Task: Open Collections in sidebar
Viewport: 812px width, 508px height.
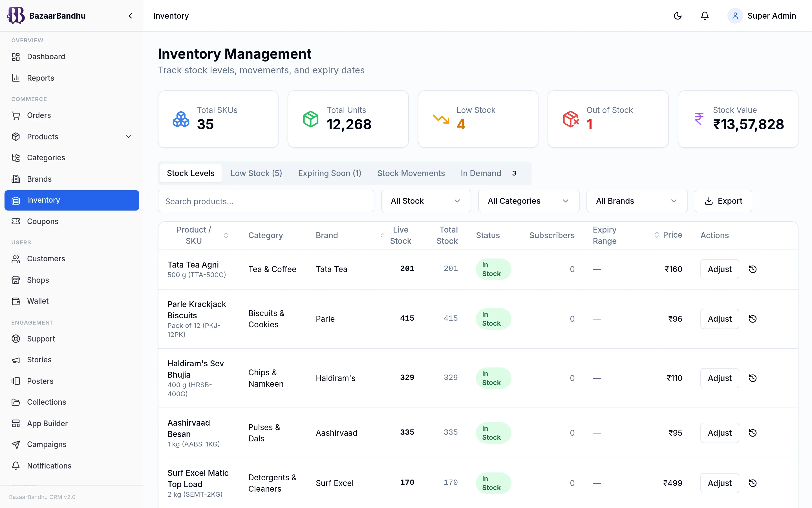Action: [72, 402]
